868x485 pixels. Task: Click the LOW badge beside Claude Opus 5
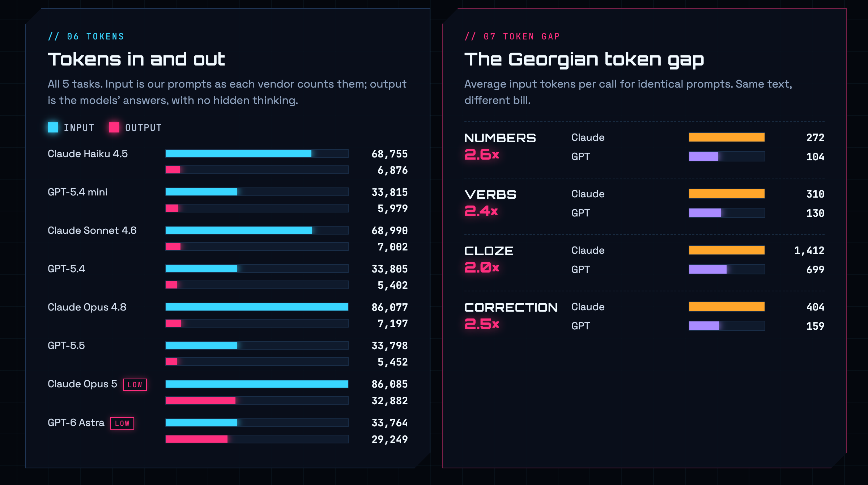point(135,385)
